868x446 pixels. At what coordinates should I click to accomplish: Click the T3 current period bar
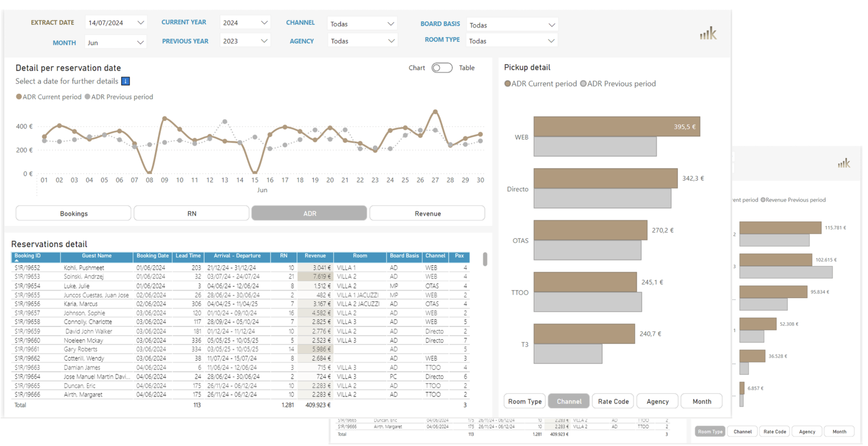pyautogui.click(x=584, y=334)
